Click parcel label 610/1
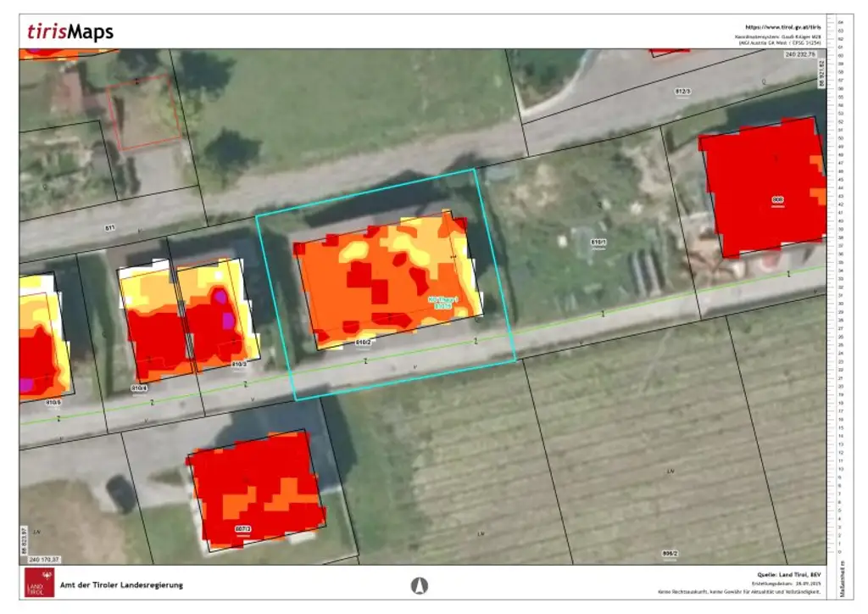Image resolution: width=868 pixels, height=614 pixels. coord(598,243)
